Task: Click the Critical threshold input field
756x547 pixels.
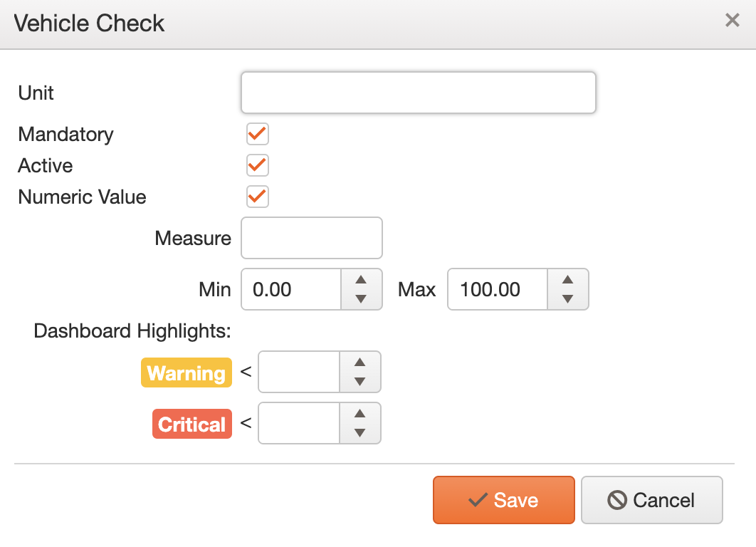Action: point(299,423)
